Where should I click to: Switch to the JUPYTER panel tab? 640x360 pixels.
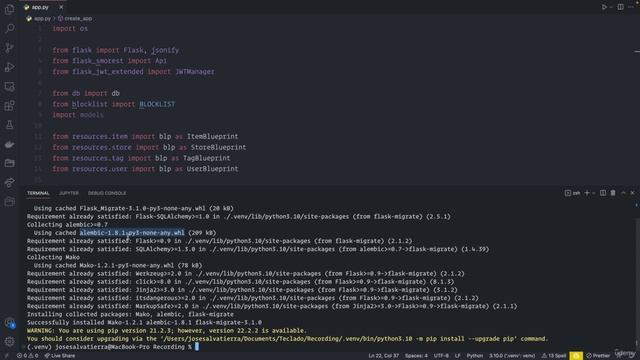tap(69, 193)
